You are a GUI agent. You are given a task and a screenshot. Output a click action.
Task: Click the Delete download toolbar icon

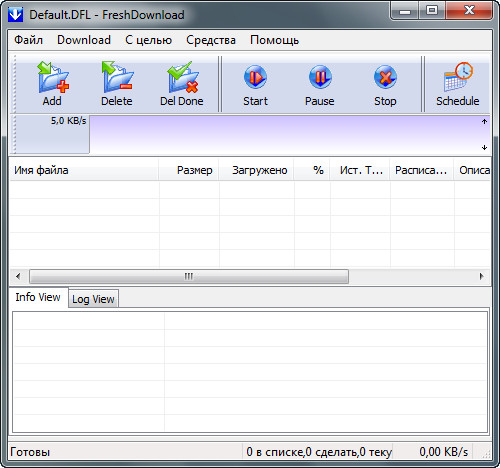point(117,77)
